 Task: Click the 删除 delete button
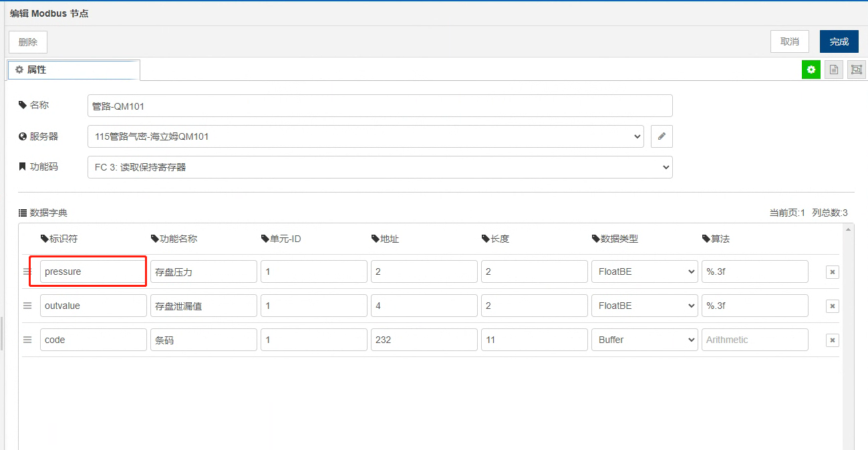coord(28,42)
